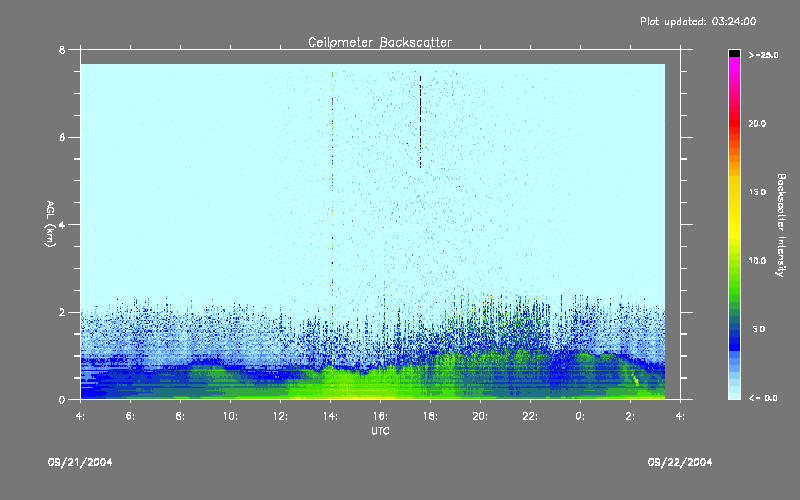The width and height of the screenshot is (800, 500).
Task: Click the black dashed vertical line in plot
Action: [420, 122]
